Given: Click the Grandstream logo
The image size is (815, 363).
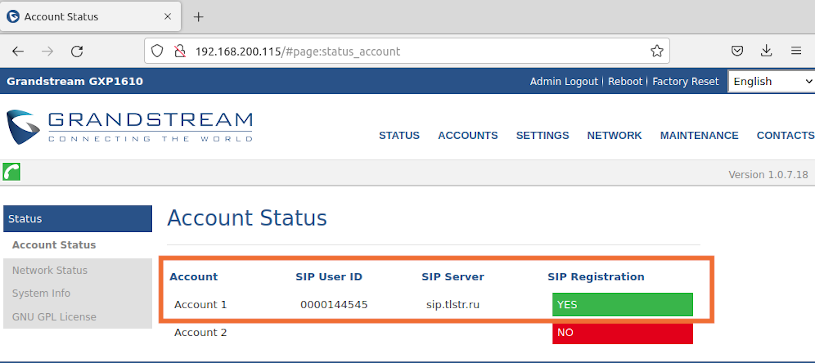Looking at the screenshot, I should [x=129, y=127].
